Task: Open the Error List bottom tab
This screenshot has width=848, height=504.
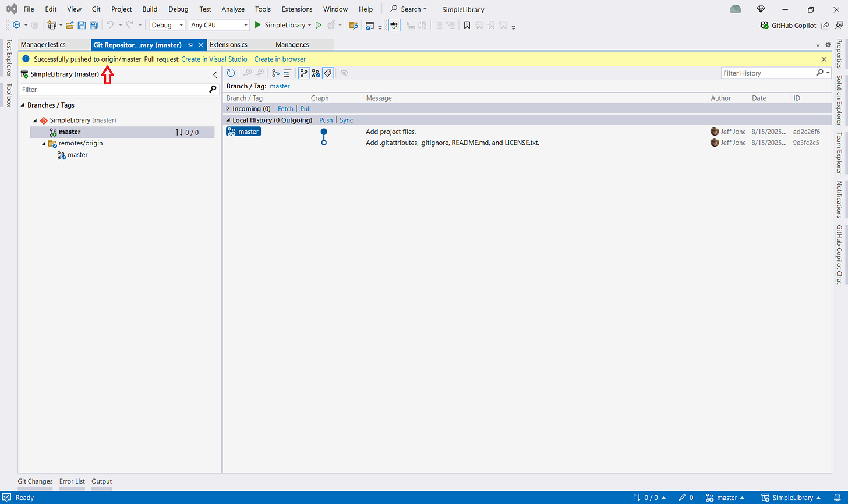Action: [x=72, y=481]
